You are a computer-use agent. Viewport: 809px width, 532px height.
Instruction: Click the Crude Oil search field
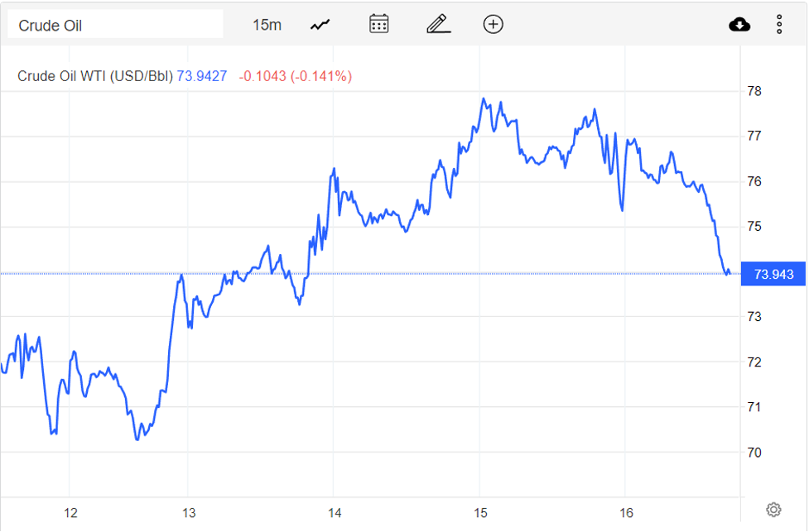115,25
